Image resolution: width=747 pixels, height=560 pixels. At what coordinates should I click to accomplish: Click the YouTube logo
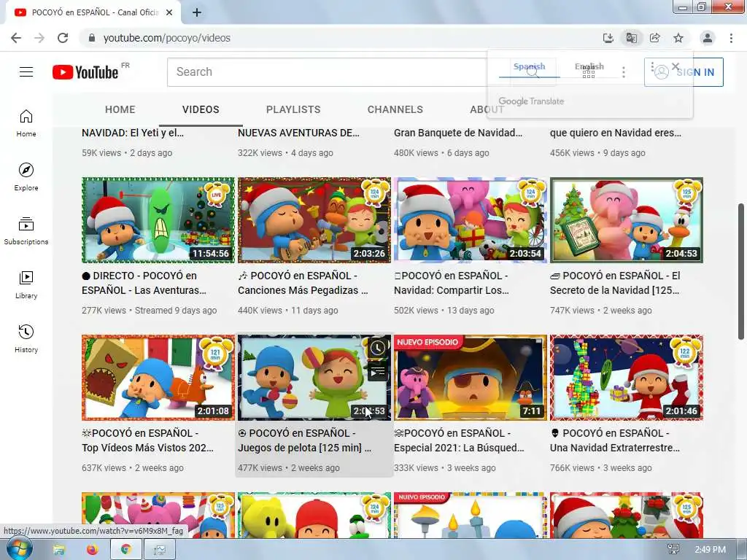(85, 72)
